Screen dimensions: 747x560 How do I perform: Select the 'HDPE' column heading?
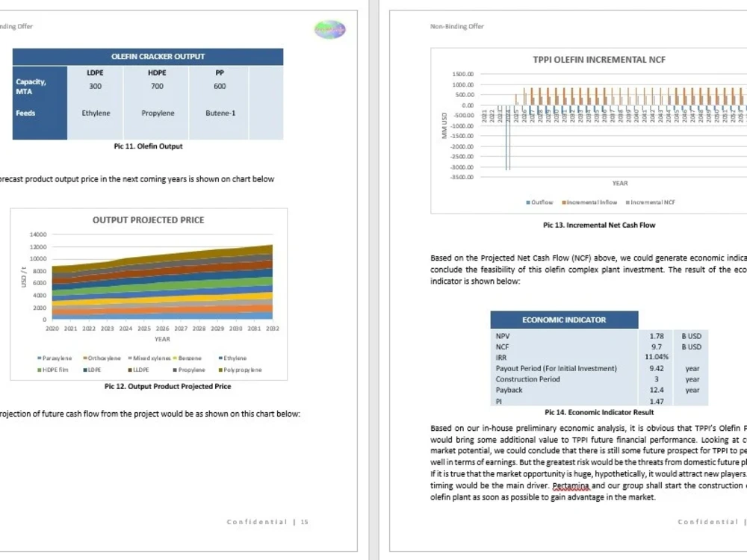pyautogui.click(x=157, y=73)
